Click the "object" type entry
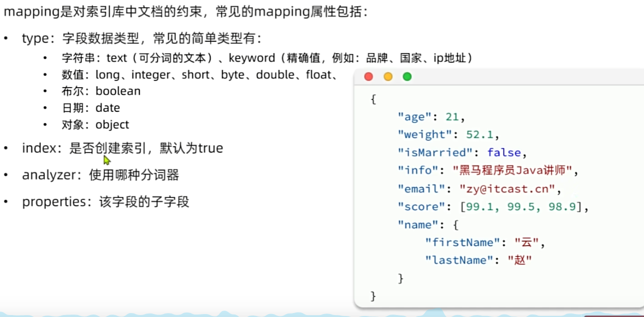The image size is (644, 317). point(112,125)
